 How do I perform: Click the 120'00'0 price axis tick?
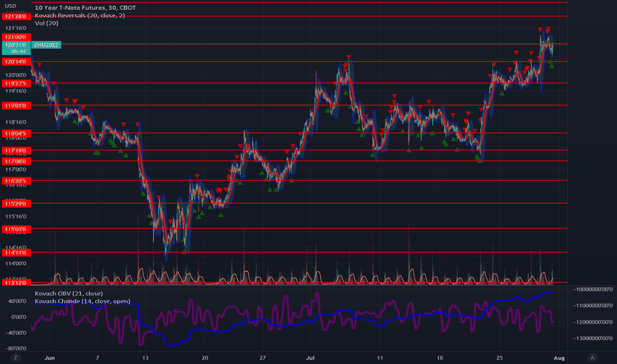click(x=16, y=75)
